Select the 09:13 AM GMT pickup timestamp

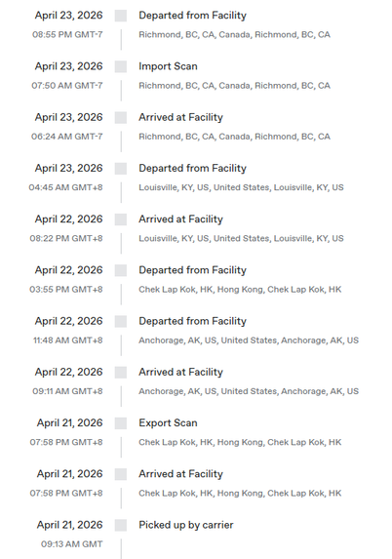click(x=71, y=544)
